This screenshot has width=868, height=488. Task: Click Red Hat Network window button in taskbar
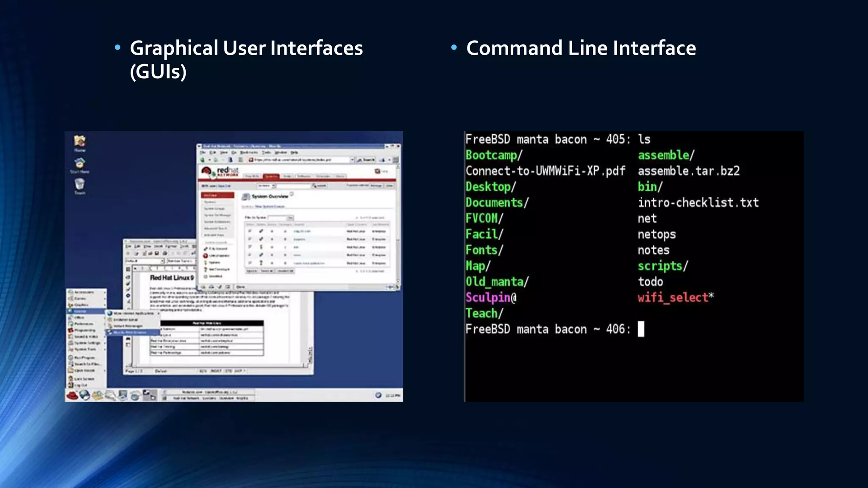(x=209, y=398)
